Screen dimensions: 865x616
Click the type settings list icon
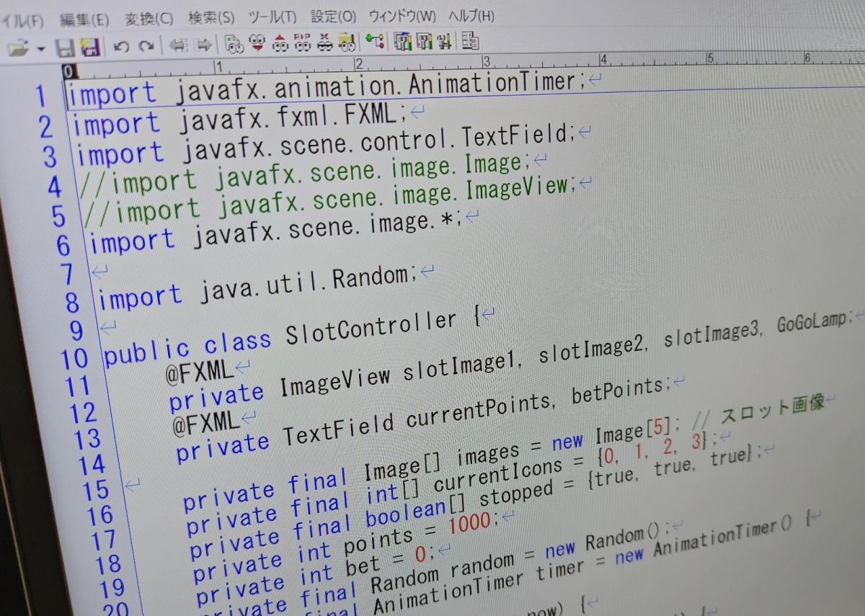[x=403, y=42]
